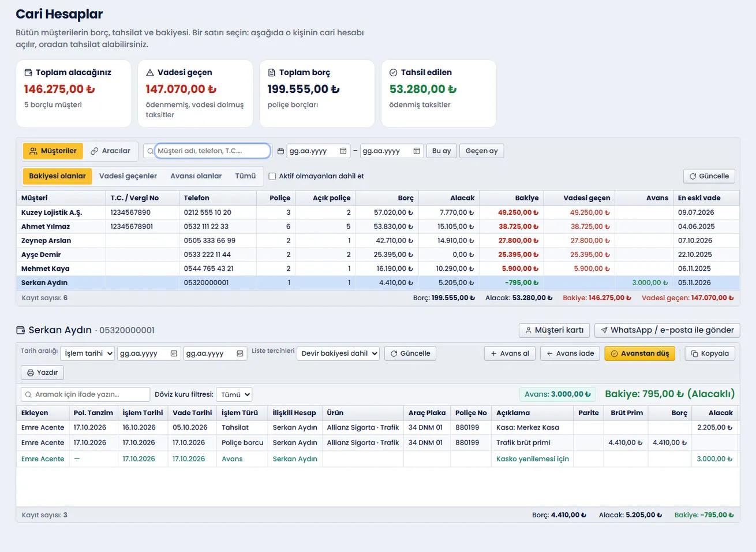Screen dimensions: 756x552
Task: Open Müşteri kartı for Serkan Aydın
Action: pos(554,330)
